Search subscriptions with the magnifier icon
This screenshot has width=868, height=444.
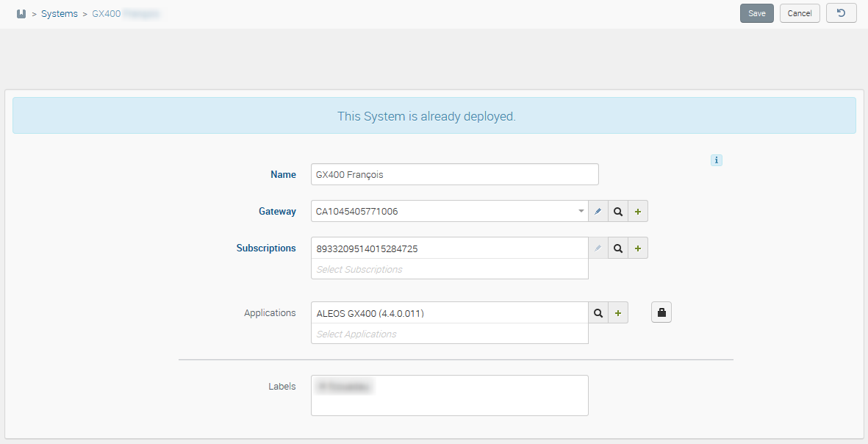pyautogui.click(x=618, y=248)
